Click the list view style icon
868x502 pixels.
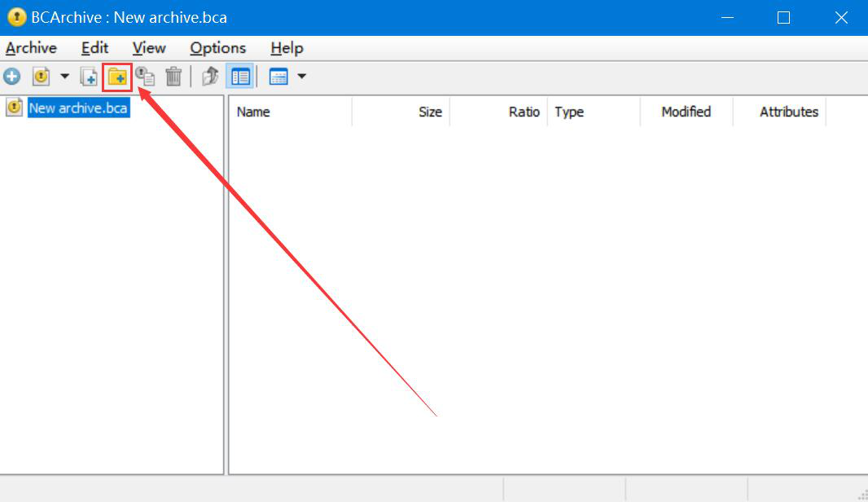[278, 77]
